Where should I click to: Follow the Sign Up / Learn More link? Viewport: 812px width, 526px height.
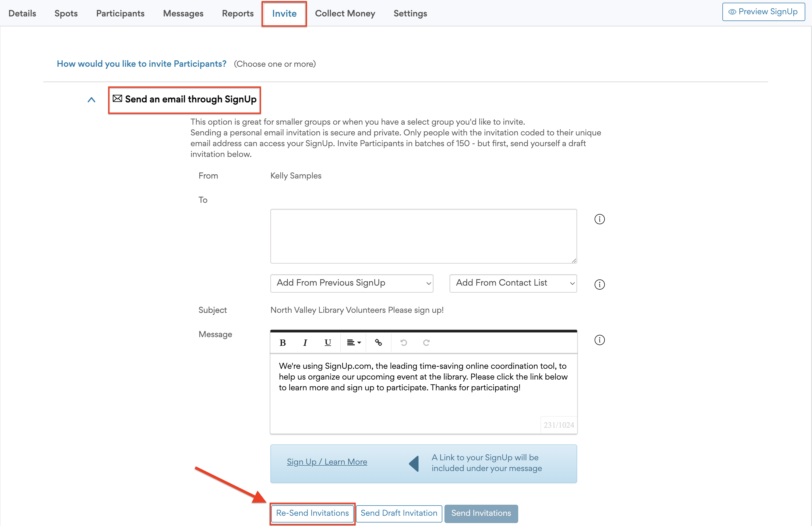pos(327,461)
